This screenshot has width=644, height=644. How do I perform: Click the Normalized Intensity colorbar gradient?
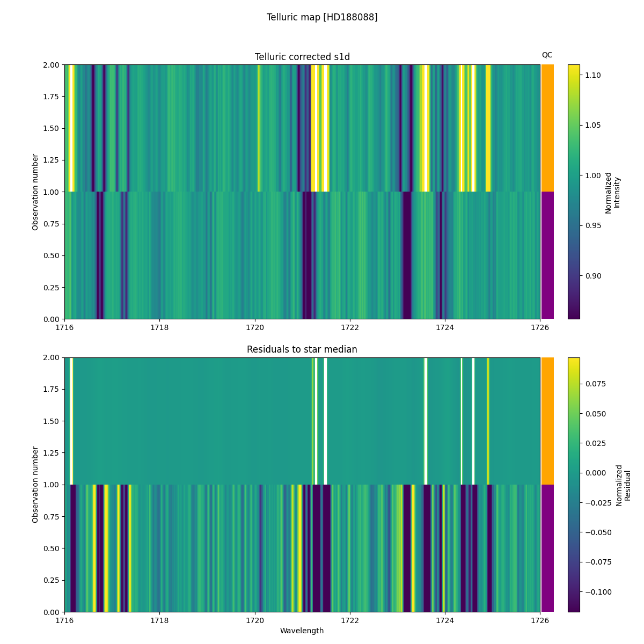574,192
